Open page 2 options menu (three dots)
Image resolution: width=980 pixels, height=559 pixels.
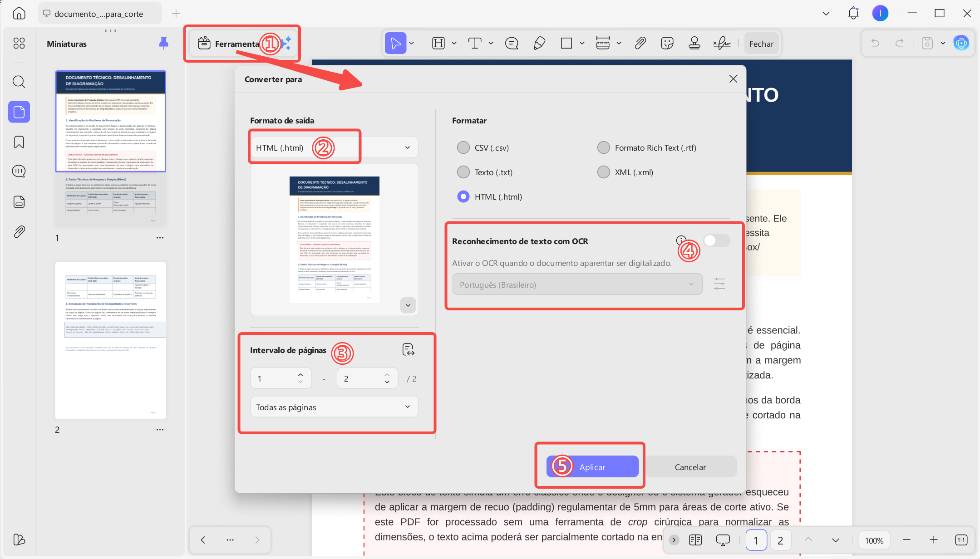(160, 430)
